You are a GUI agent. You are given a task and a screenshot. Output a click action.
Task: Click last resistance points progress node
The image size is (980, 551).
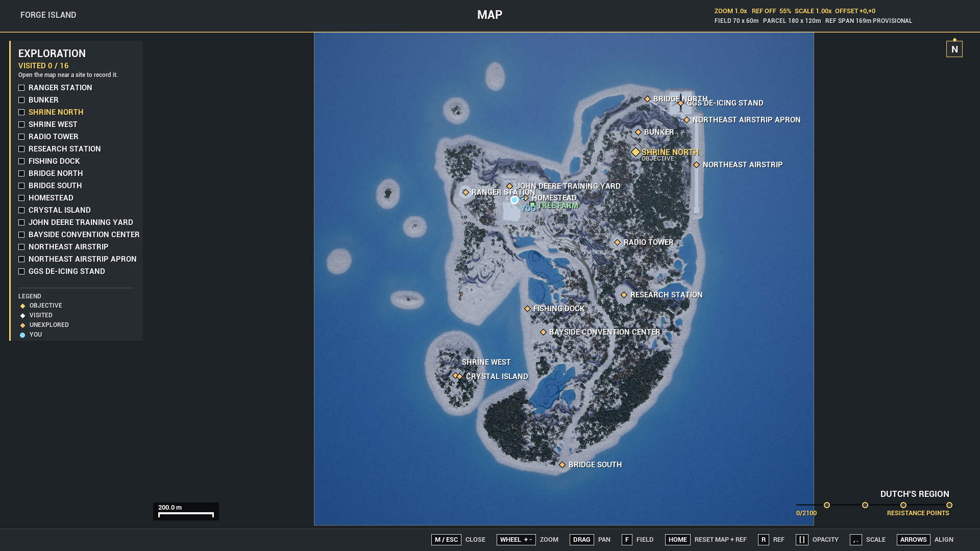949,505
